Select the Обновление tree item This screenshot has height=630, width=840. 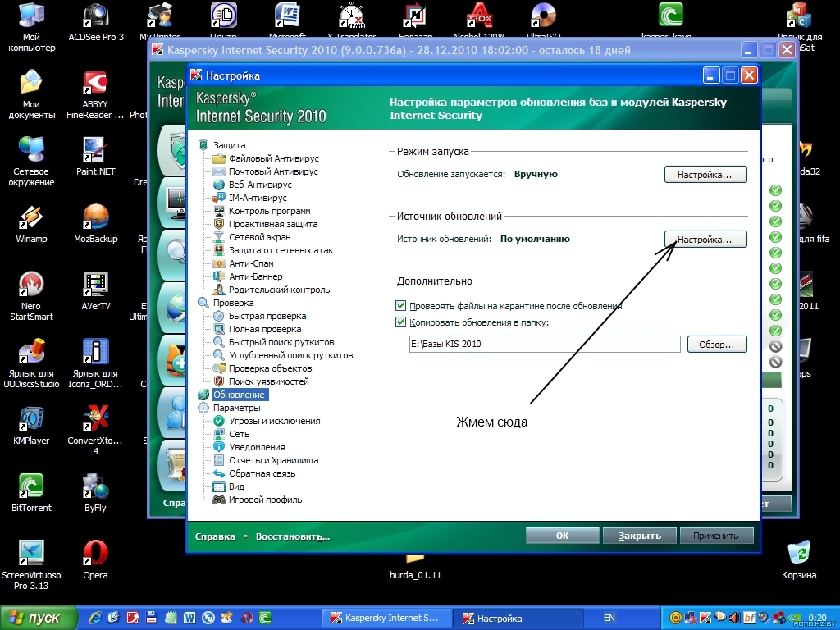pos(239,395)
